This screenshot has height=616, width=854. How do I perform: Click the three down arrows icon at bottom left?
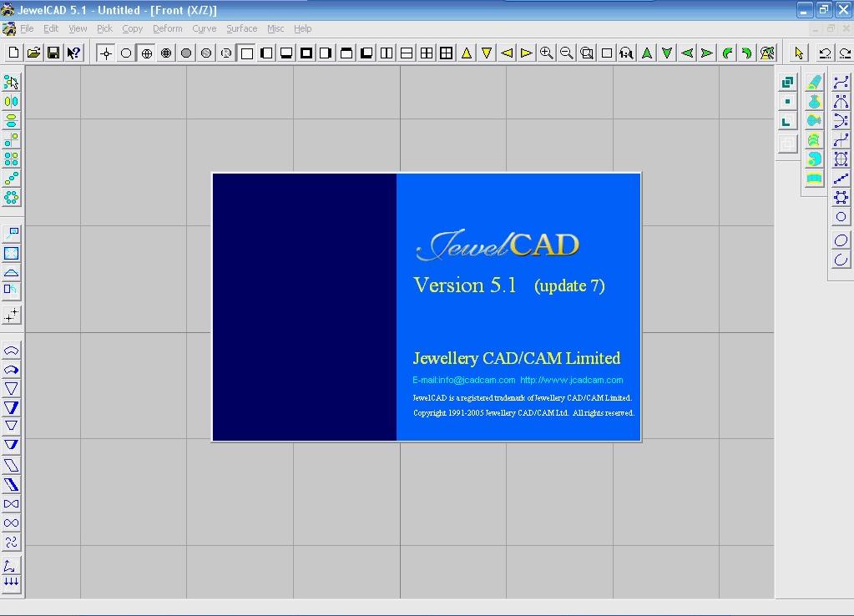[x=11, y=583]
